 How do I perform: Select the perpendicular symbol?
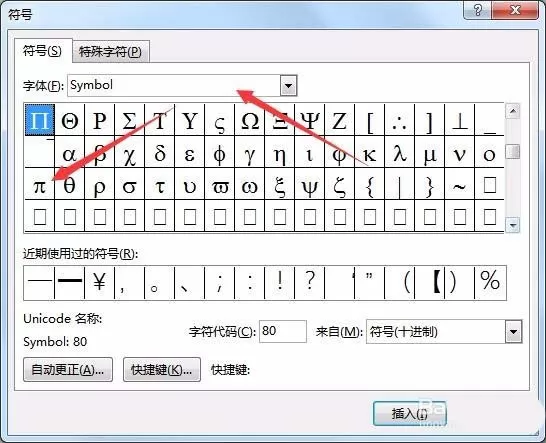click(x=460, y=119)
